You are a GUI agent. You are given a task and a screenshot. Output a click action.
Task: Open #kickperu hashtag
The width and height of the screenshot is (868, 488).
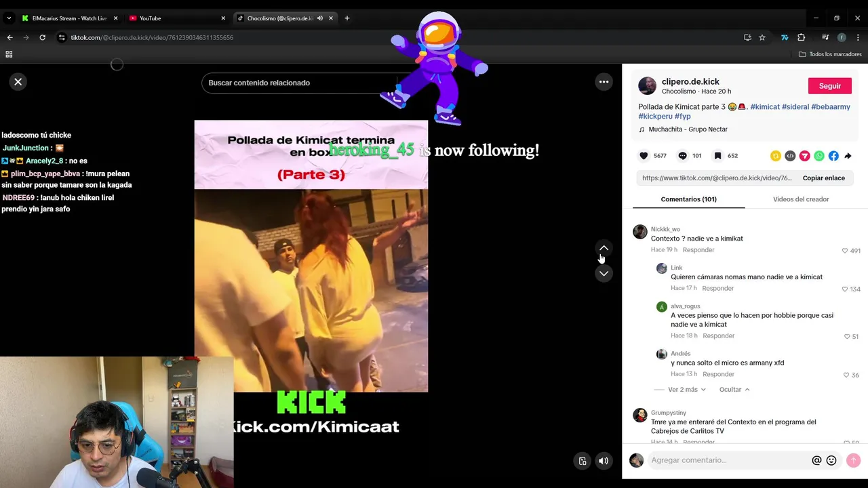655,117
